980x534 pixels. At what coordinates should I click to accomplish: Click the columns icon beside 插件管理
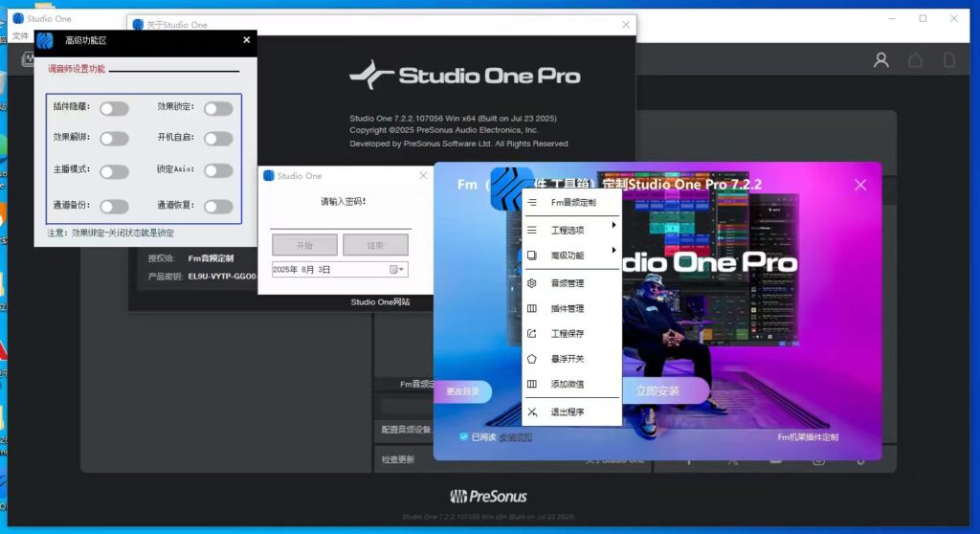(532, 309)
